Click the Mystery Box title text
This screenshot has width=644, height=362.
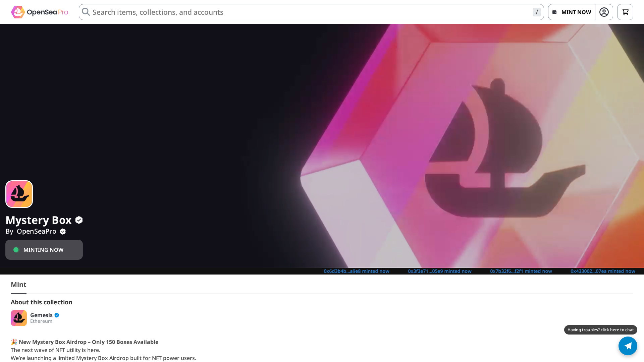(x=39, y=220)
